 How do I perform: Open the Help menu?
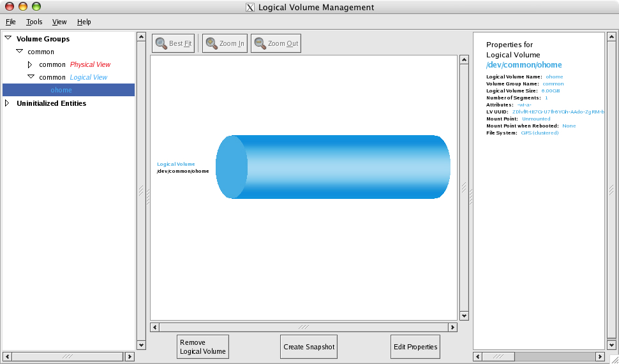(84, 22)
